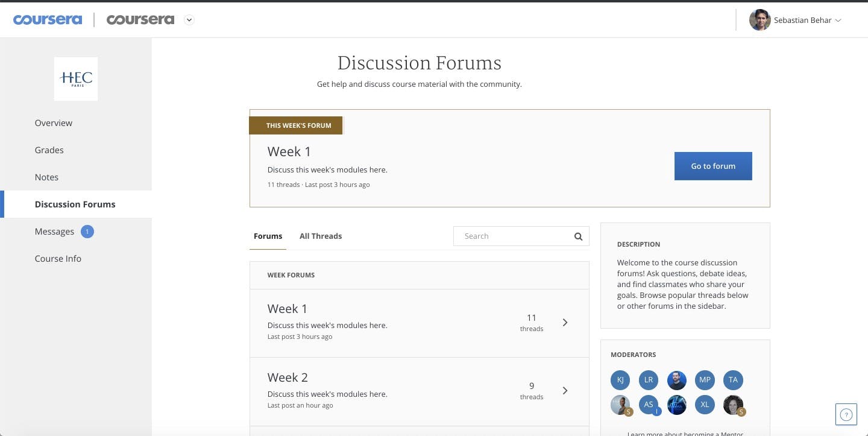Click the Last post an hour ago text under Week 2

pos(300,405)
